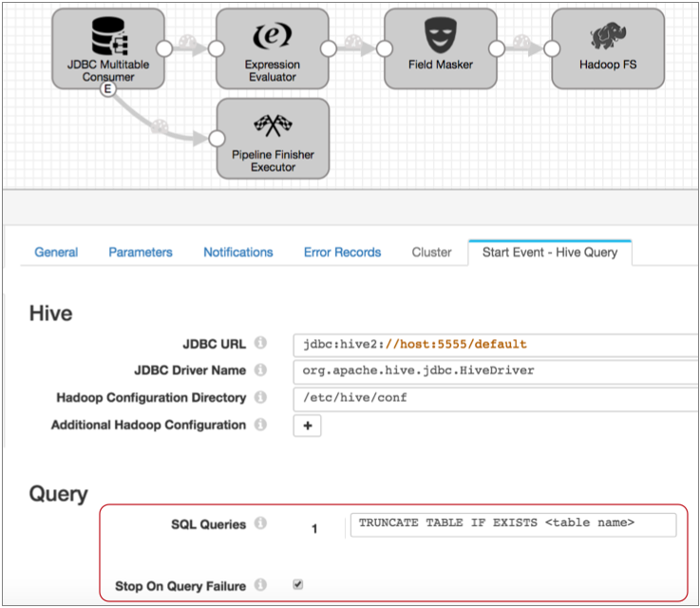Click info icon beside Hadoop Configuration Directory

(x=260, y=398)
